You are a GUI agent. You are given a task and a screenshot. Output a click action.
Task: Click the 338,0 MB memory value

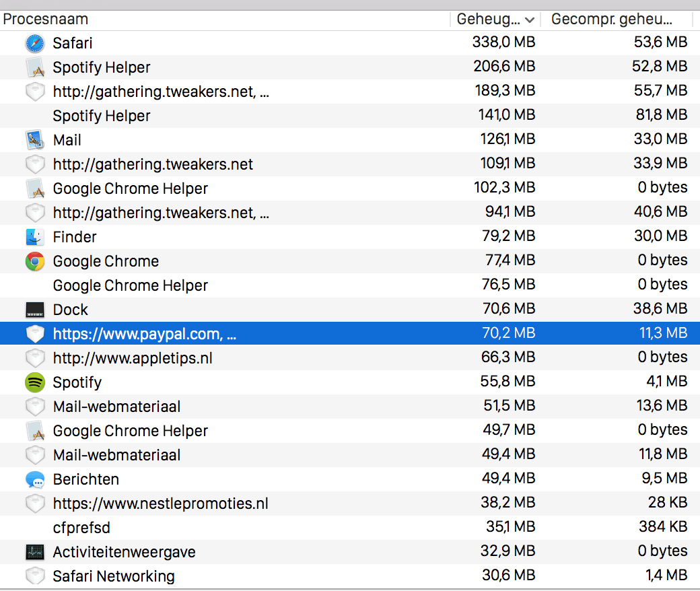[504, 42]
